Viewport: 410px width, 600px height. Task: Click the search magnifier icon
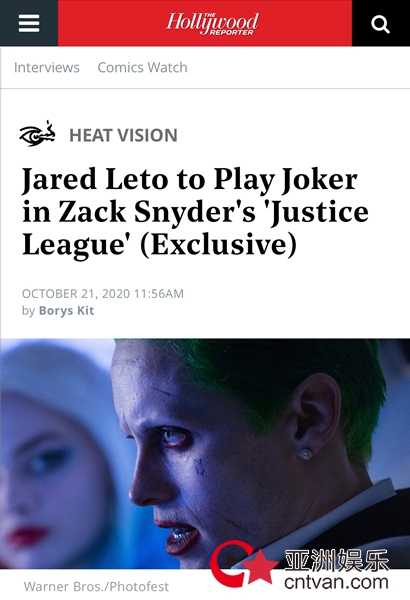381,24
